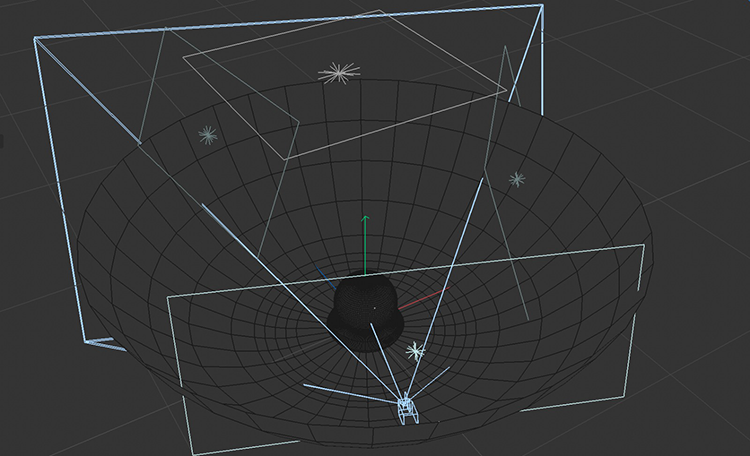Click the top-right corner of the highlighted blue frame
This screenshot has height=456, width=750.
(541, 7)
